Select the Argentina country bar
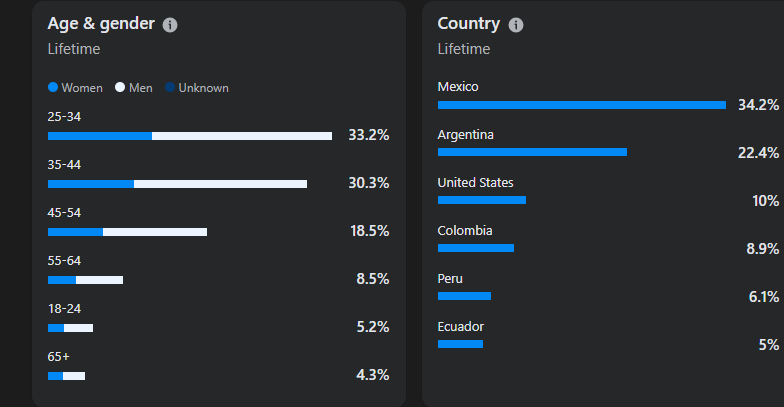The width and height of the screenshot is (784, 407). tap(532, 153)
